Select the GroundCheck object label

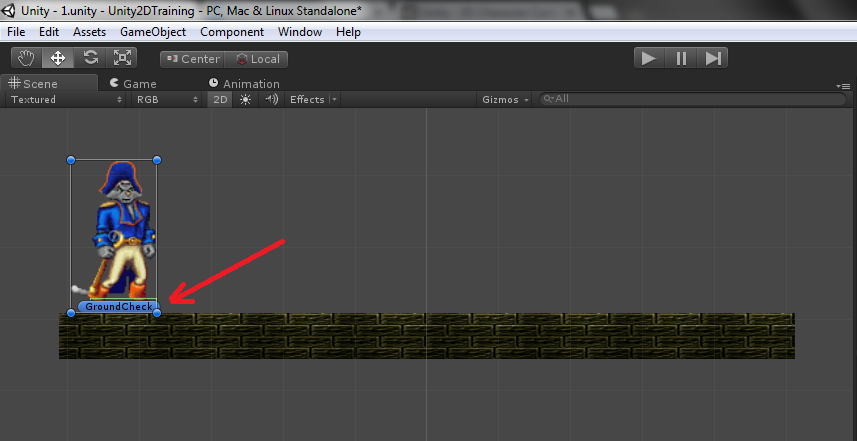coord(119,307)
